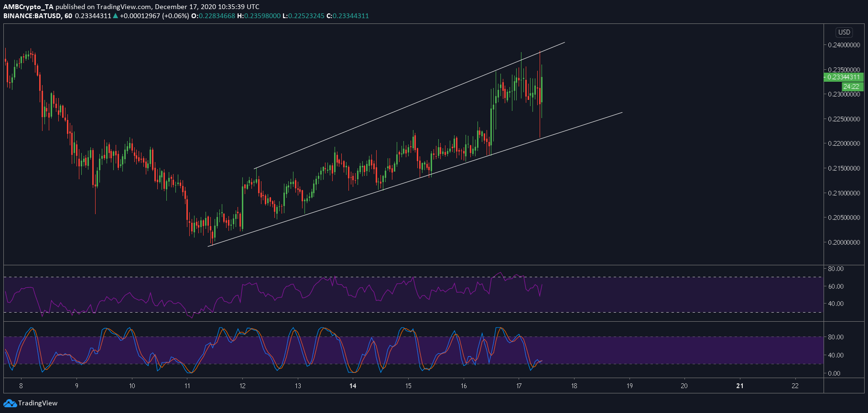868x413 pixels.
Task: Click the green current price tag 0.23344311
Action: pyautogui.click(x=844, y=77)
